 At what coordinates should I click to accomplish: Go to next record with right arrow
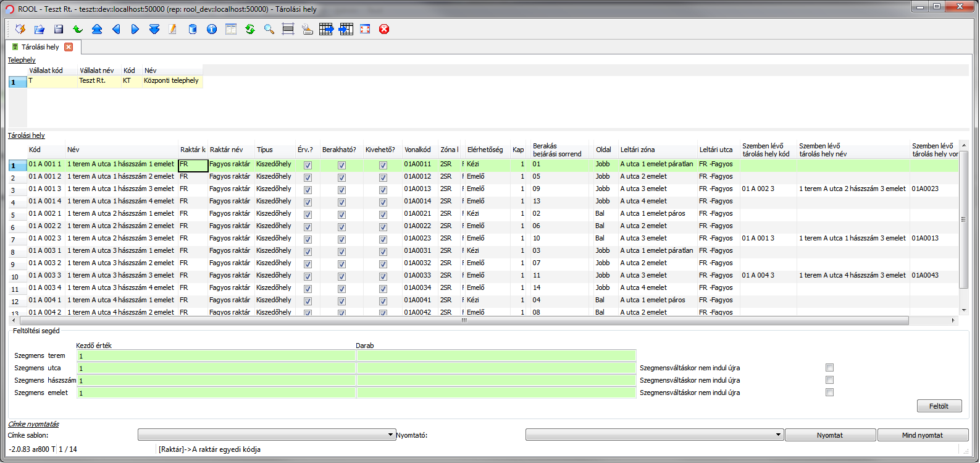(x=135, y=29)
